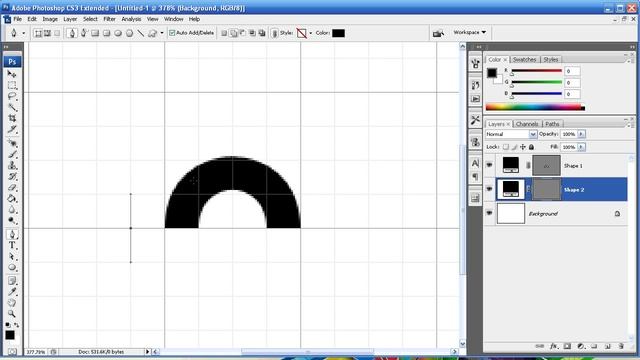Enable Shape layers mode in options bar
The height and width of the screenshot is (360, 640).
point(38,33)
